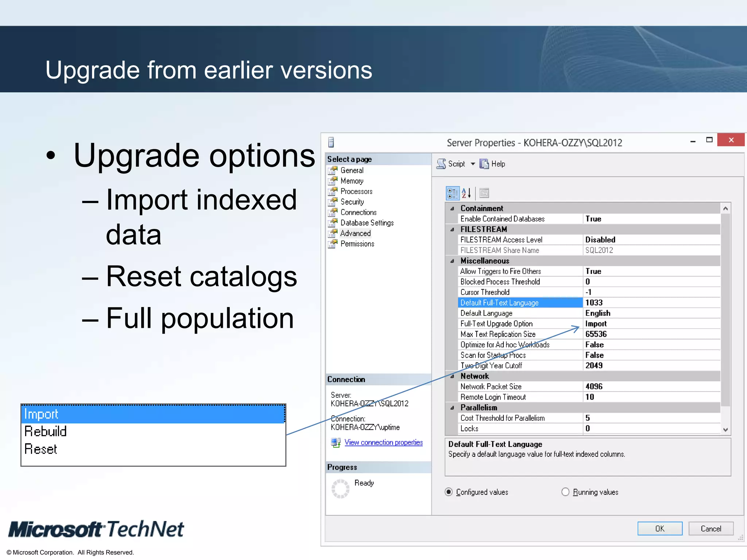Select Scan for Startup Procs row

click(589, 355)
